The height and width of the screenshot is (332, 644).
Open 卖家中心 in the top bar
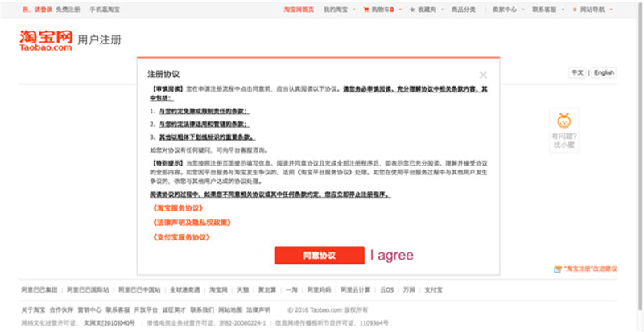505,10
